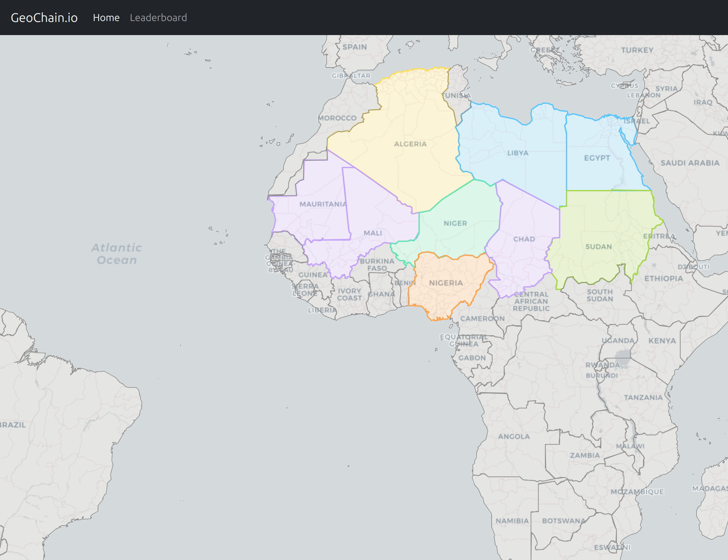Click the Rwanda country label
The image size is (728, 560).
pos(602,365)
